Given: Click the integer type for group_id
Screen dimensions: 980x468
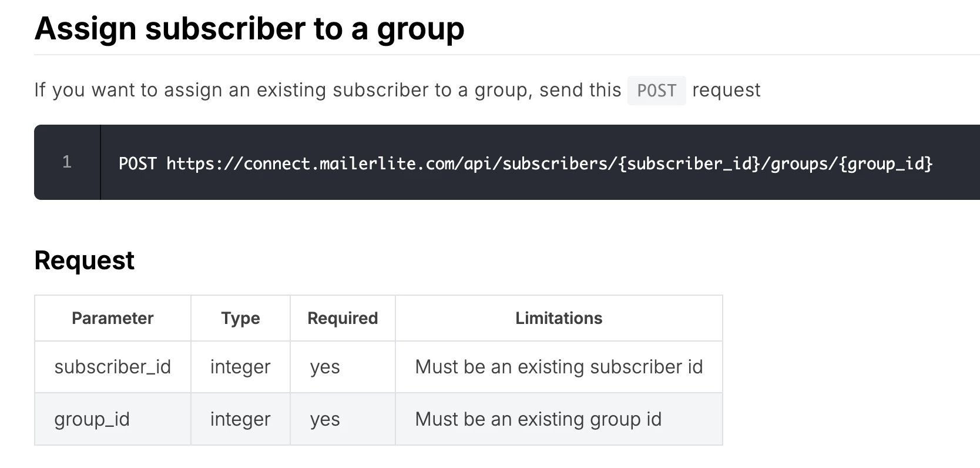Looking at the screenshot, I should click(x=240, y=419).
